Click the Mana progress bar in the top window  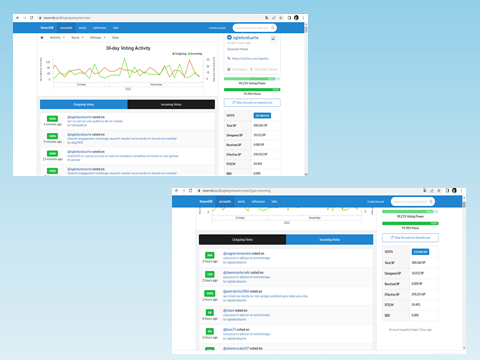[252, 89]
